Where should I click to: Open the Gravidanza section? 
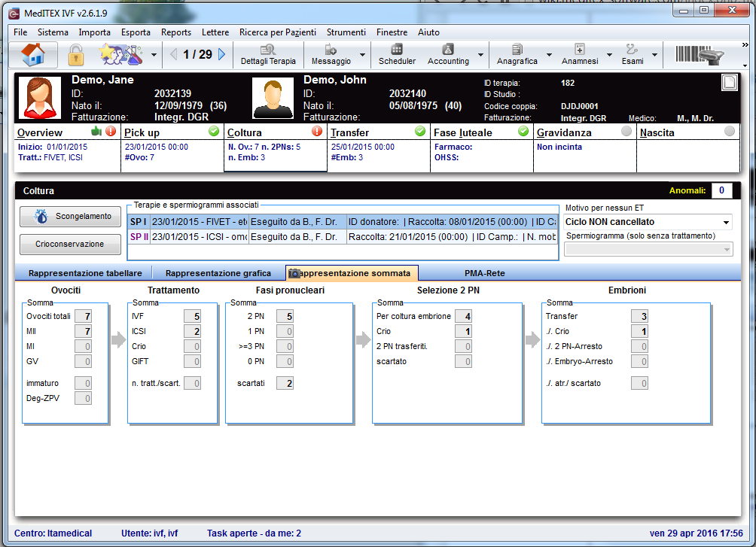click(x=585, y=148)
